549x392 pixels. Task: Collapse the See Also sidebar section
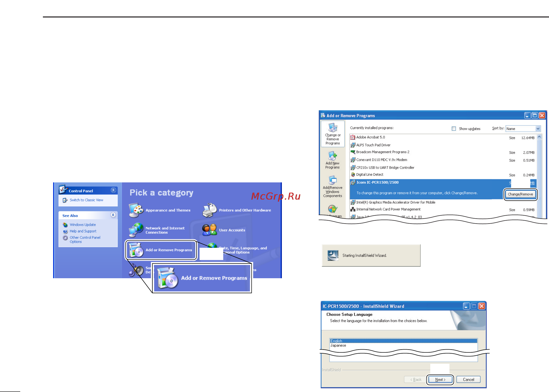click(113, 215)
